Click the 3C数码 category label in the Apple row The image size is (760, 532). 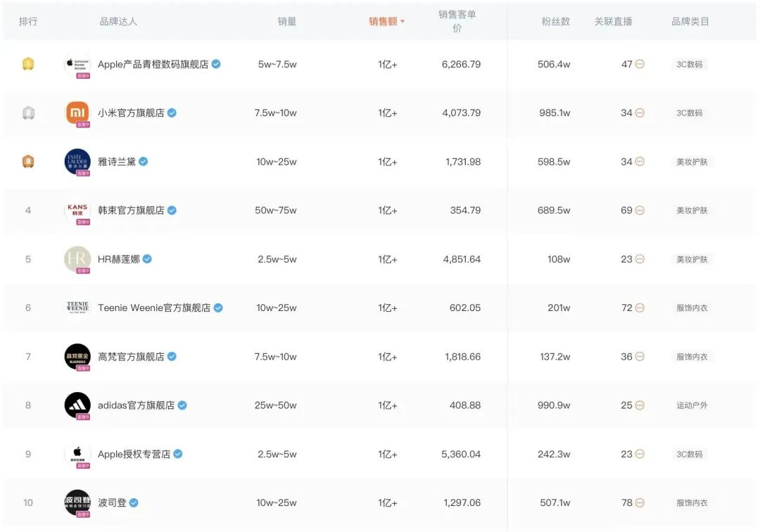point(688,63)
